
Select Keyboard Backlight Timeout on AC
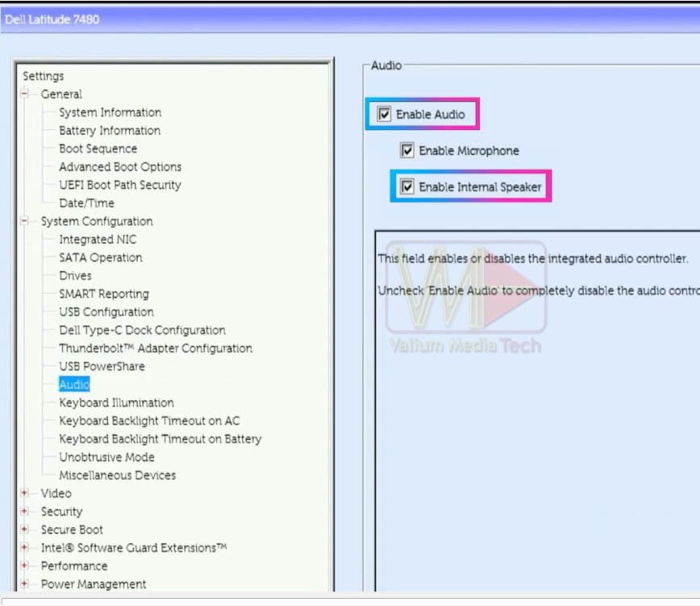click(x=149, y=420)
